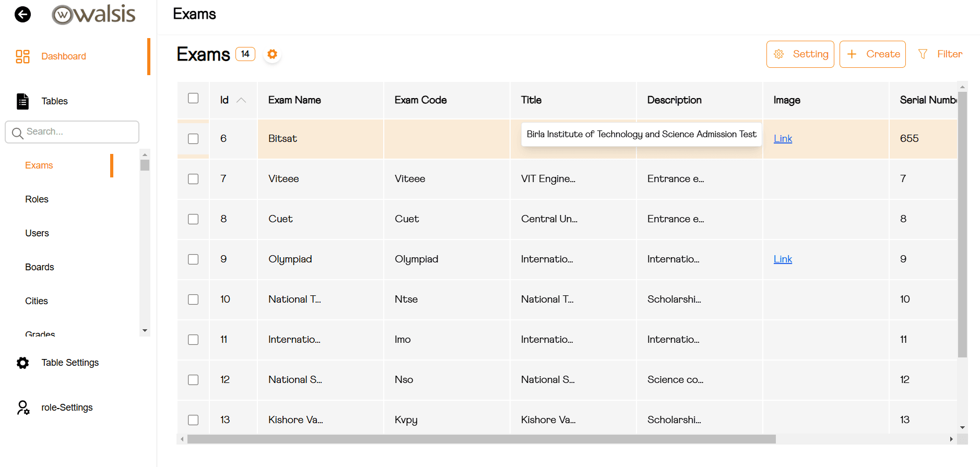Select the Olympiad row checkbox
Screen dimensions: 980x467
(193, 259)
